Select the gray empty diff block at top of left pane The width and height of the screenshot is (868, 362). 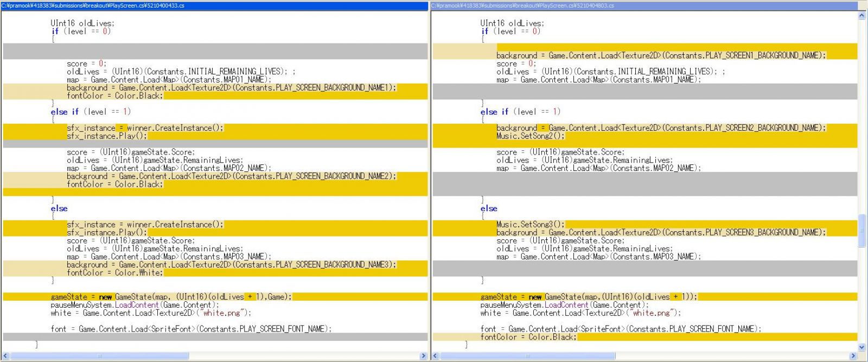(215, 52)
